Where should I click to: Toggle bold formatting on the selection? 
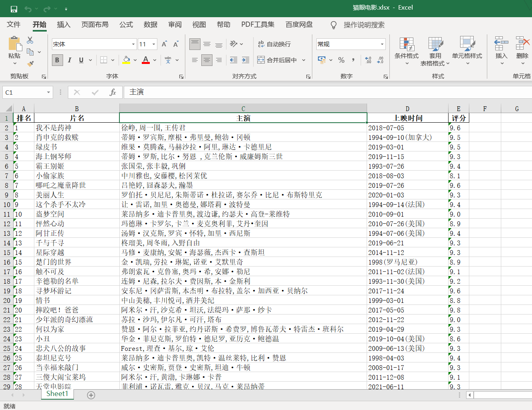[x=57, y=60]
